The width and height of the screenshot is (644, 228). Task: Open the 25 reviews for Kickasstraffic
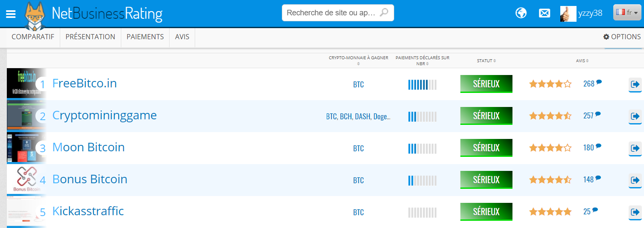click(x=590, y=211)
